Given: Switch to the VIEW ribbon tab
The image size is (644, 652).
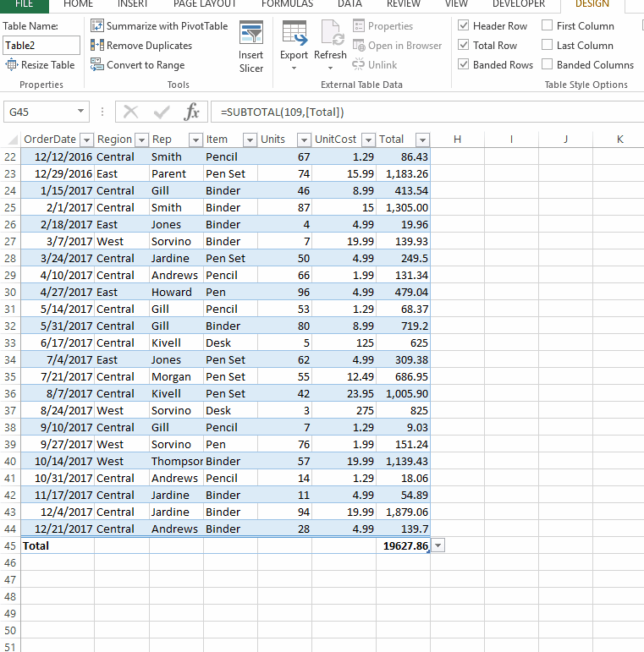Looking at the screenshot, I should pos(456,4).
